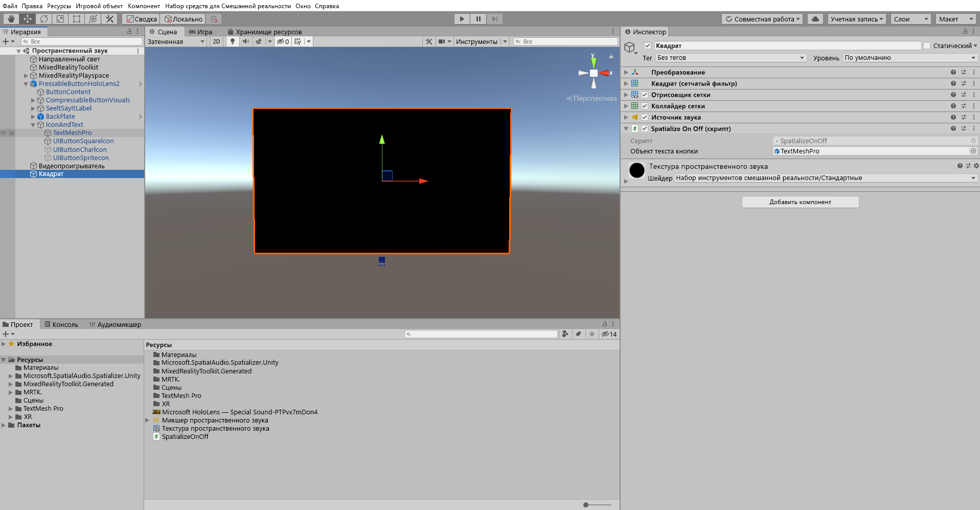Open the Окно menu
This screenshot has width=980, height=510.
(x=303, y=6)
